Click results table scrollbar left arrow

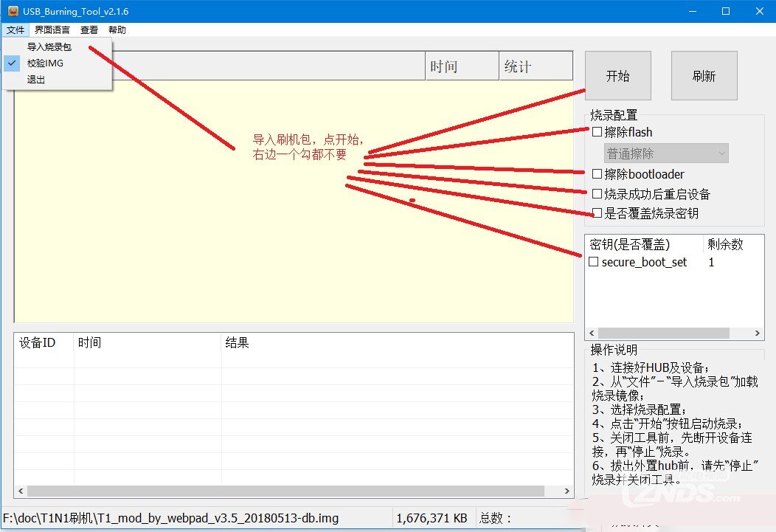click(x=21, y=491)
